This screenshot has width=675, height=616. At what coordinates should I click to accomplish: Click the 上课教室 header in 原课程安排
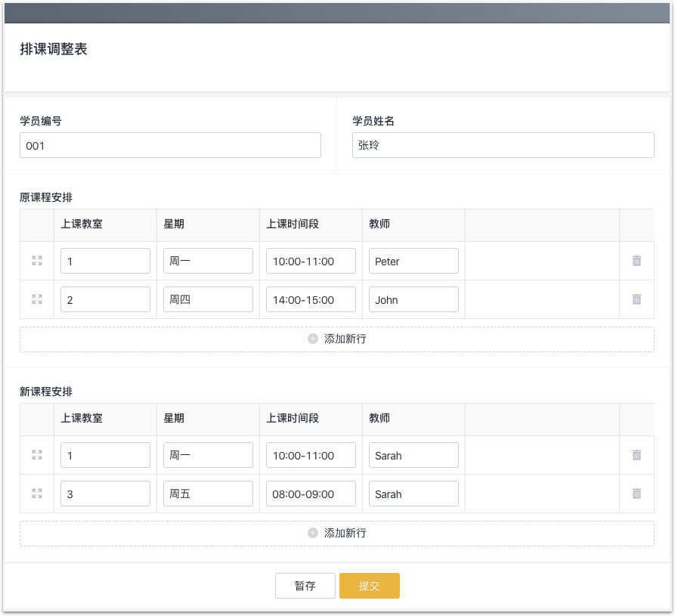tap(82, 224)
